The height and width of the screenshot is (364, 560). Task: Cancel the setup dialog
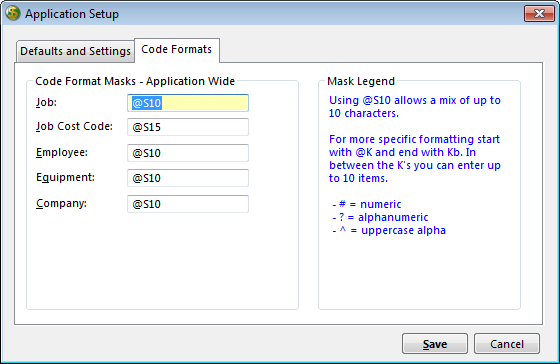coord(507,344)
